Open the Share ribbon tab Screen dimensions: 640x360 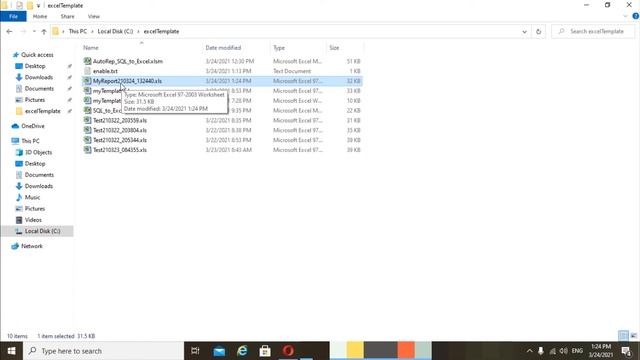67,16
